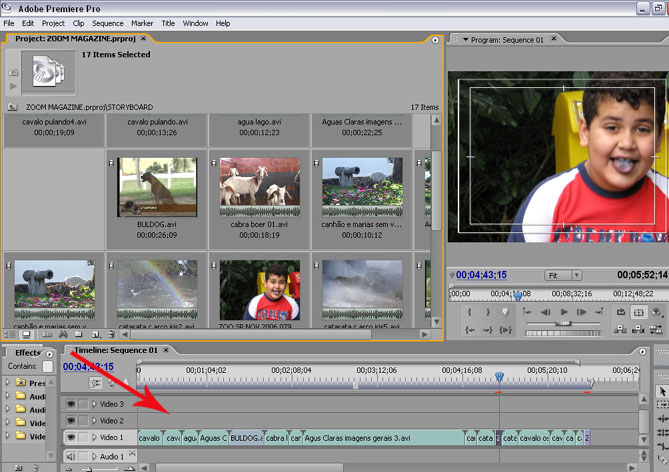The image size is (669, 472).
Task: Click the Set Unnumbered Marker icon
Action: pos(506,312)
